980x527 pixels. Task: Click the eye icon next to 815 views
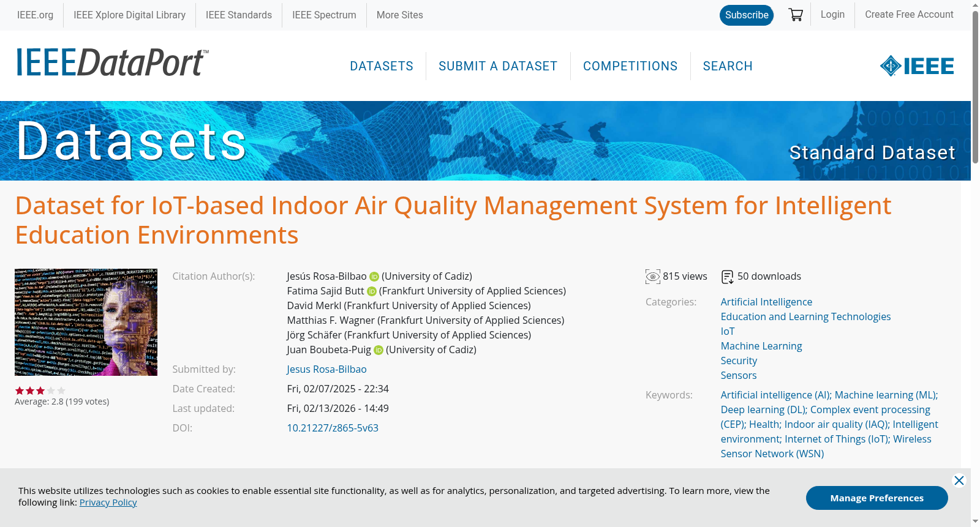(x=653, y=277)
